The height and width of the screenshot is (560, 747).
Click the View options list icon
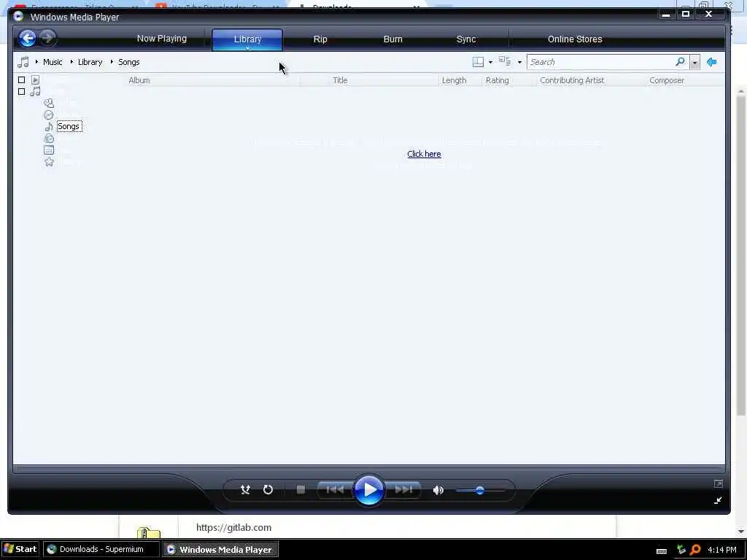click(505, 61)
